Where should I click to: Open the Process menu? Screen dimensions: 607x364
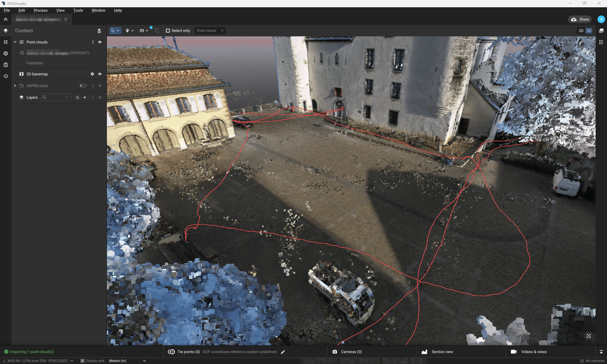point(40,10)
